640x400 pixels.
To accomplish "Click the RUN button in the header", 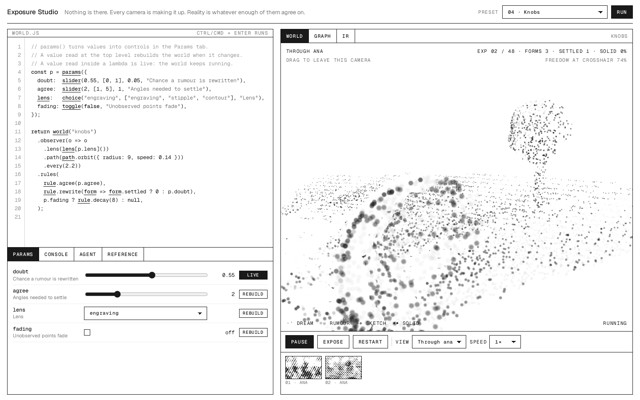I will 621,12.
